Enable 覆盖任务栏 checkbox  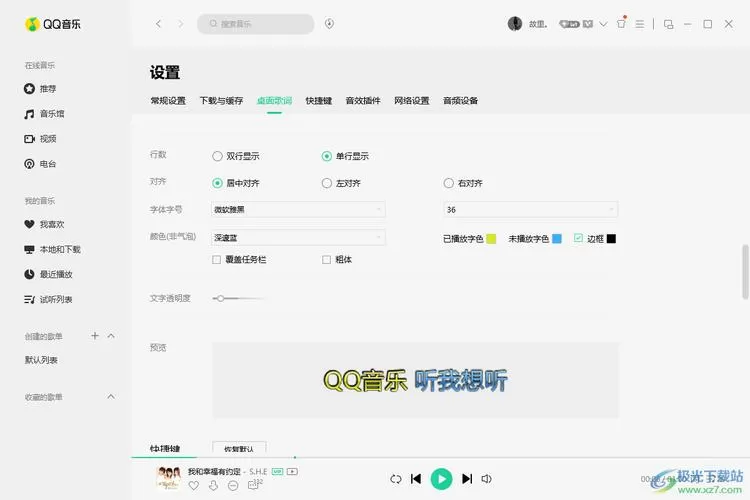tap(216, 259)
